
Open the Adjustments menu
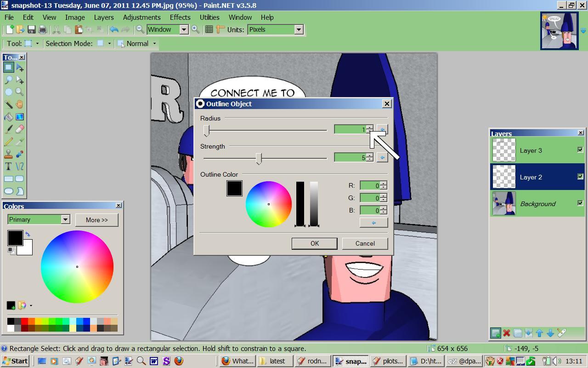coord(141,17)
